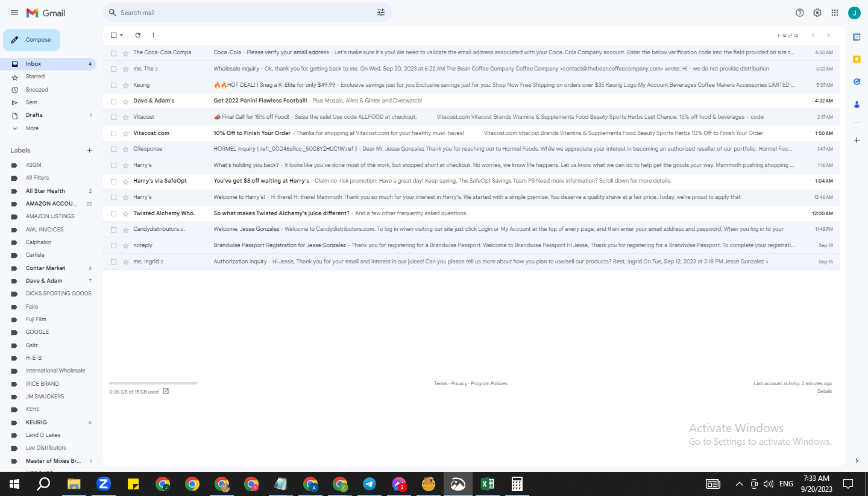This screenshot has height=496, width=868.
Task: Compose a new email
Action: (x=32, y=40)
